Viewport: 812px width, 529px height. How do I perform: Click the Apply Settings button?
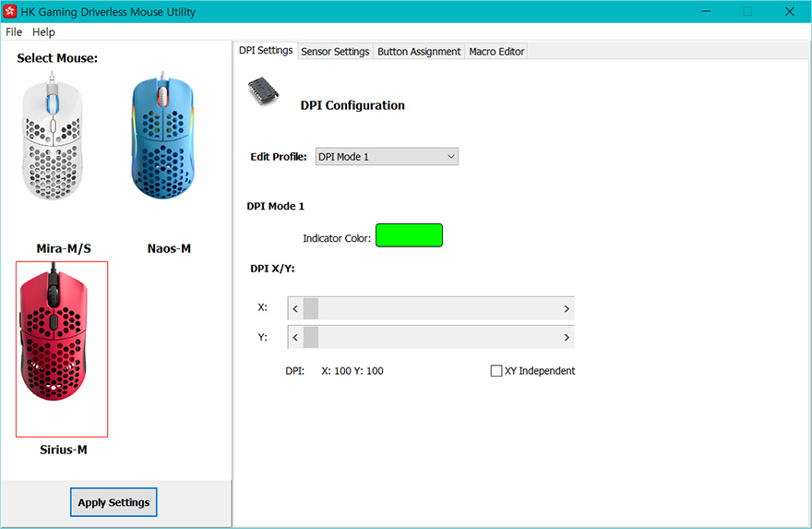(113, 502)
